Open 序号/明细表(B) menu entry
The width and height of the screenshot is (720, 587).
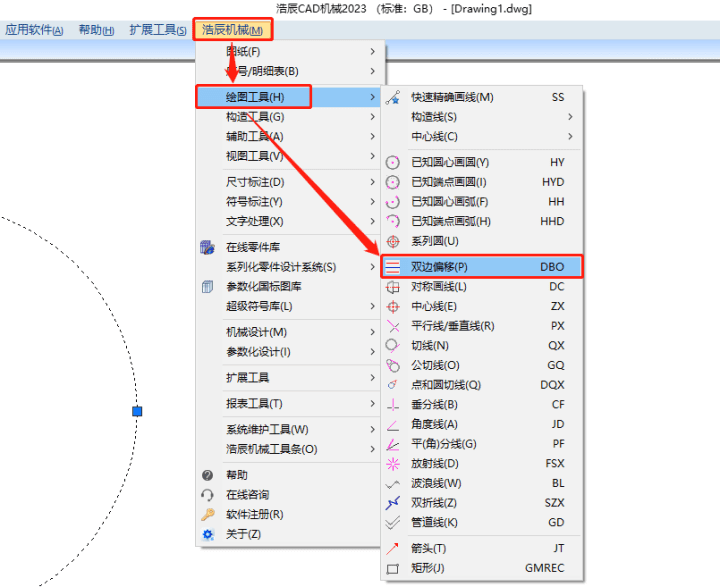tap(288, 71)
